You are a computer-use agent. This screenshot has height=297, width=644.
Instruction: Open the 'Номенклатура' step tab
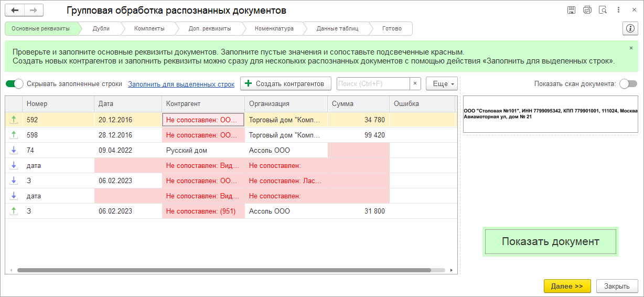point(274,28)
